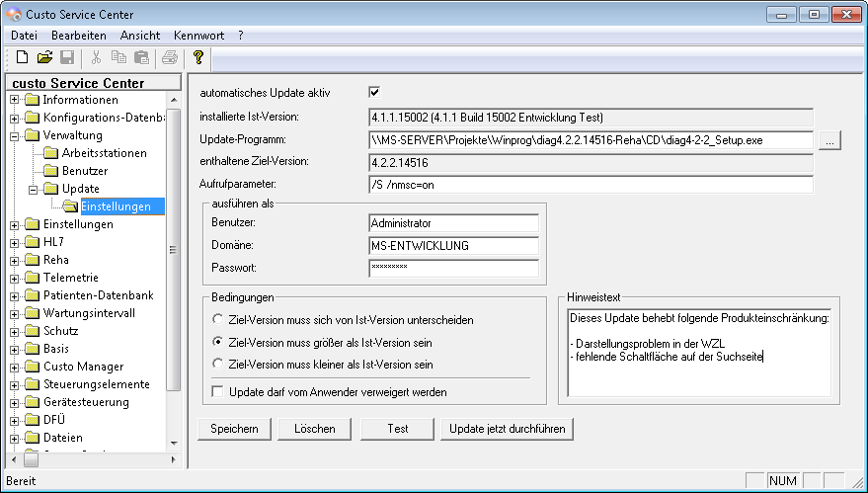Click the folder icon beside HL7
Screen dimensions: 868x493
tap(33, 242)
